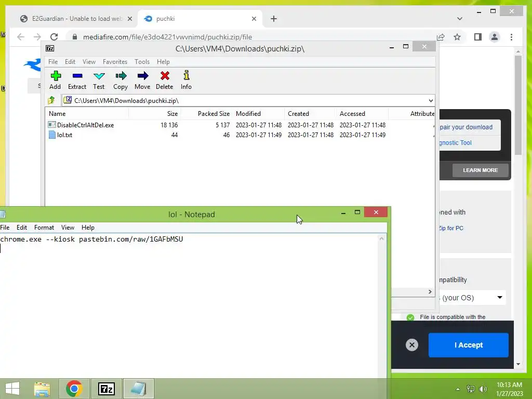Show hidden tray icons arrow
The height and width of the screenshot is (399, 532).
tap(458, 389)
